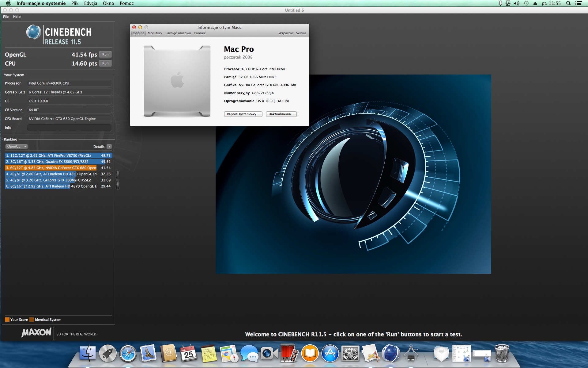588x368 pixels.
Task: Open the Ranking OpenGL dropdown
Action: pyautogui.click(x=17, y=147)
